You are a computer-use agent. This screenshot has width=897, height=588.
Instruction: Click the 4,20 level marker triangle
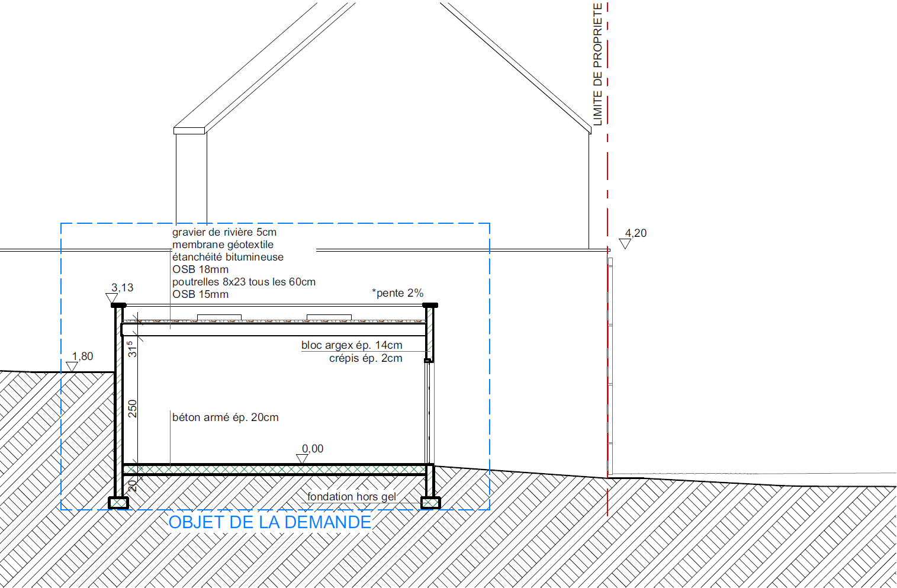tap(625, 243)
